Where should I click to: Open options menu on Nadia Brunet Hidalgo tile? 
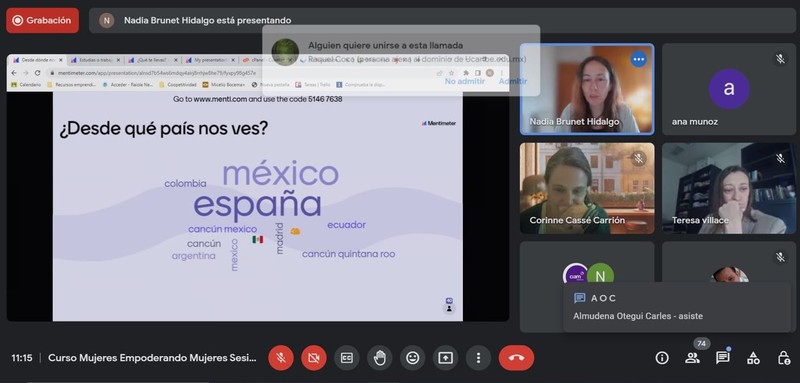pyautogui.click(x=638, y=59)
